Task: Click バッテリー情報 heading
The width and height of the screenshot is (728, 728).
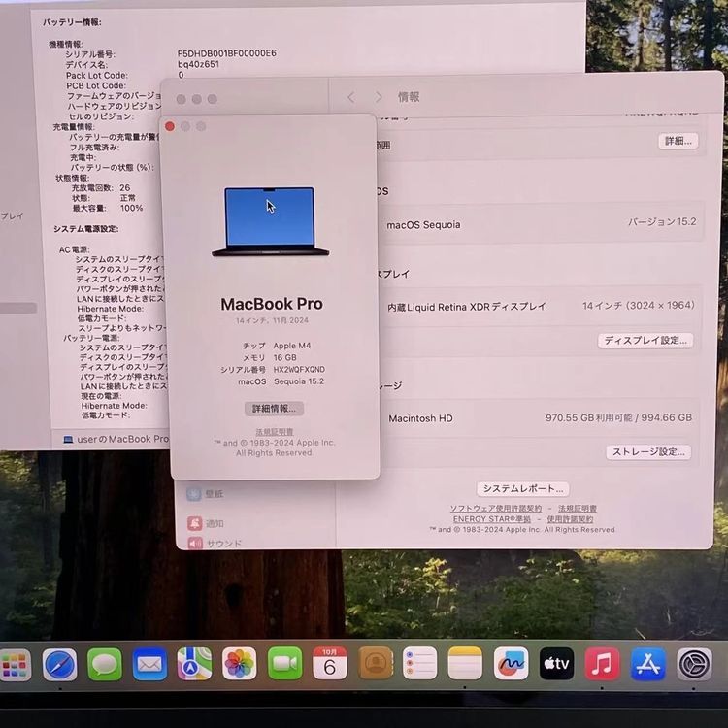Action: tap(72, 22)
